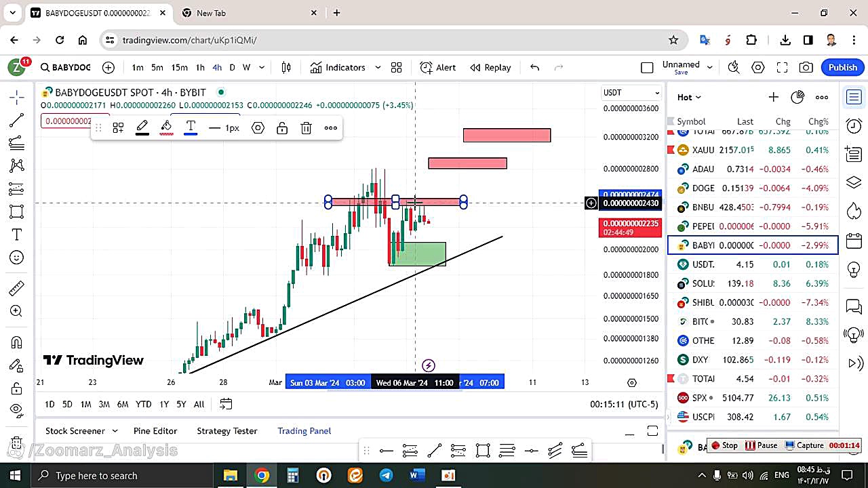Open more options in floating drawing toolbar
Viewport: 868px width, 488px height.
(331, 127)
